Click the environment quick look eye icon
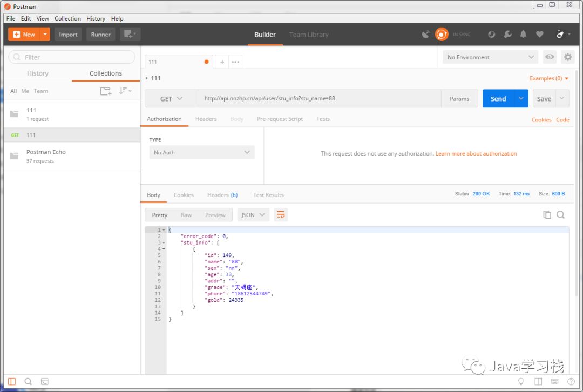 [549, 57]
